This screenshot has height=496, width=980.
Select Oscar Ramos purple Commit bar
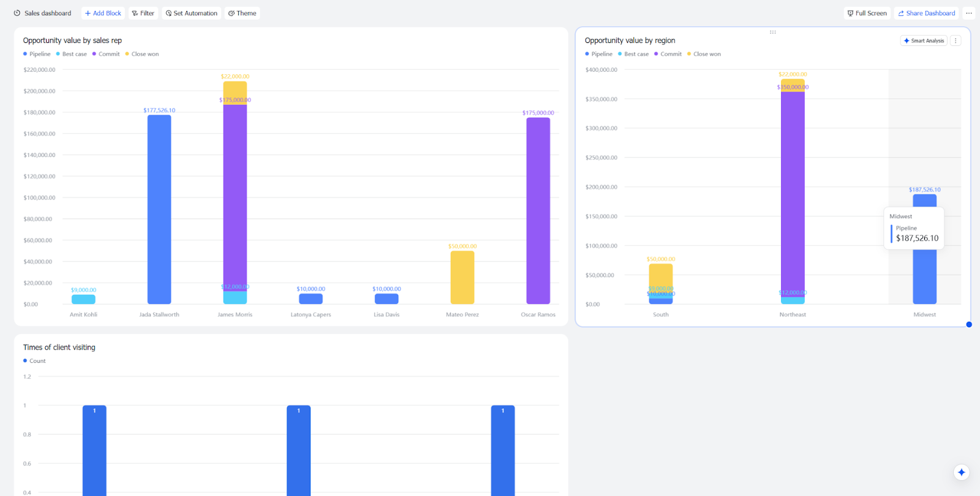pyautogui.click(x=538, y=210)
